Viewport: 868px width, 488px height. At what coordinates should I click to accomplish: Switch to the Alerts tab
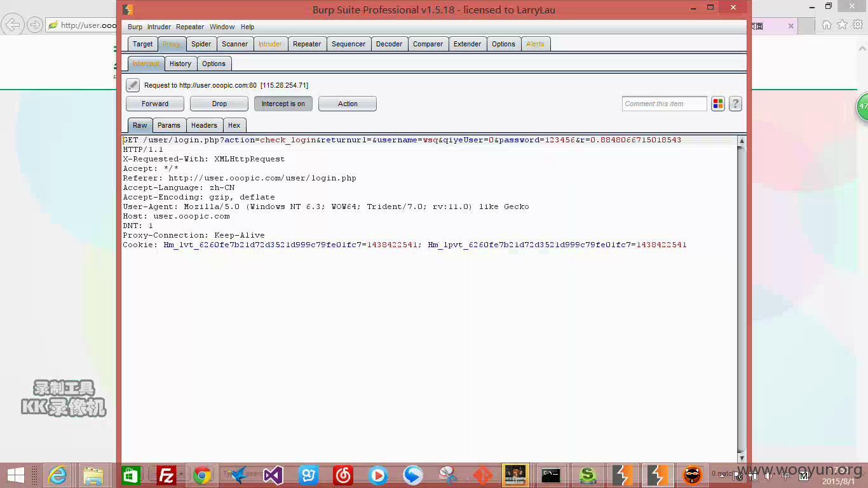[535, 44]
